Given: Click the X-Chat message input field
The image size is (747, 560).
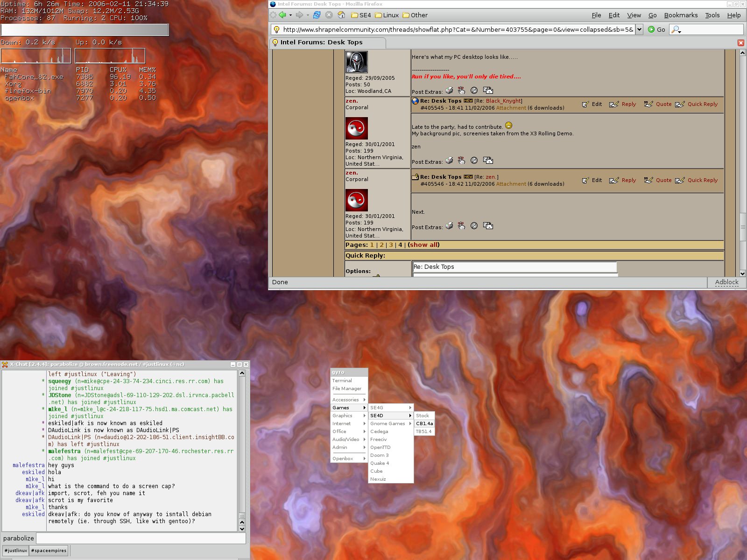Looking at the screenshot, I should pos(141,538).
